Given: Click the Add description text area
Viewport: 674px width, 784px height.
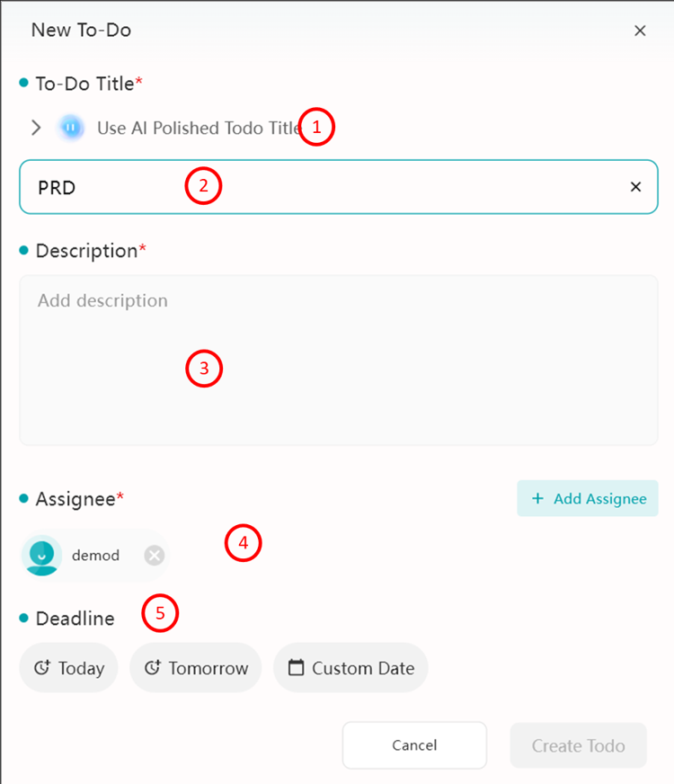Looking at the screenshot, I should click(338, 360).
